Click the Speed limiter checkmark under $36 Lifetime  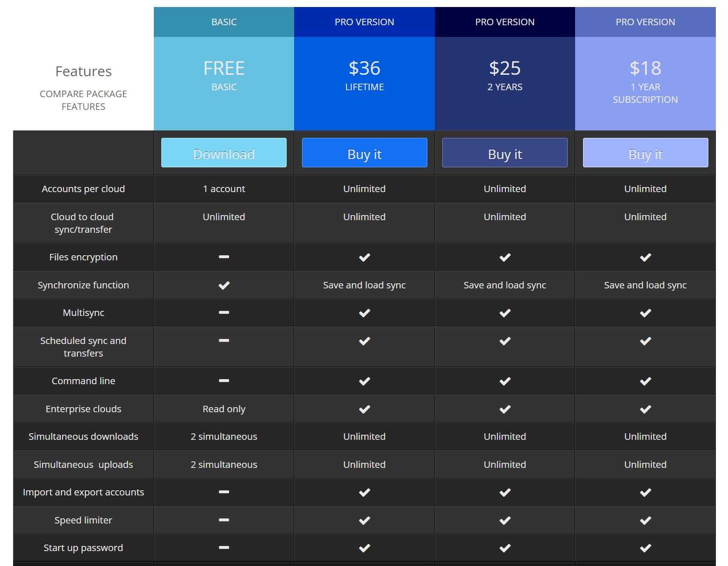pyautogui.click(x=365, y=520)
